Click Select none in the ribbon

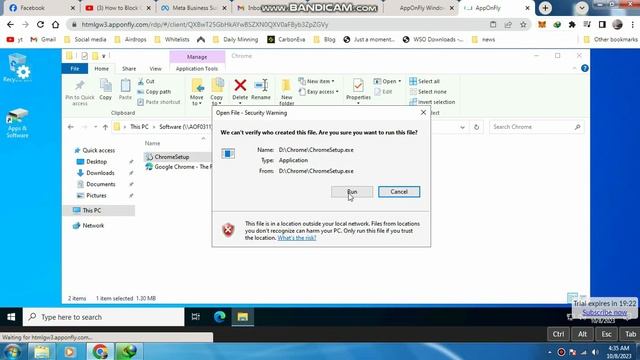(428, 92)
